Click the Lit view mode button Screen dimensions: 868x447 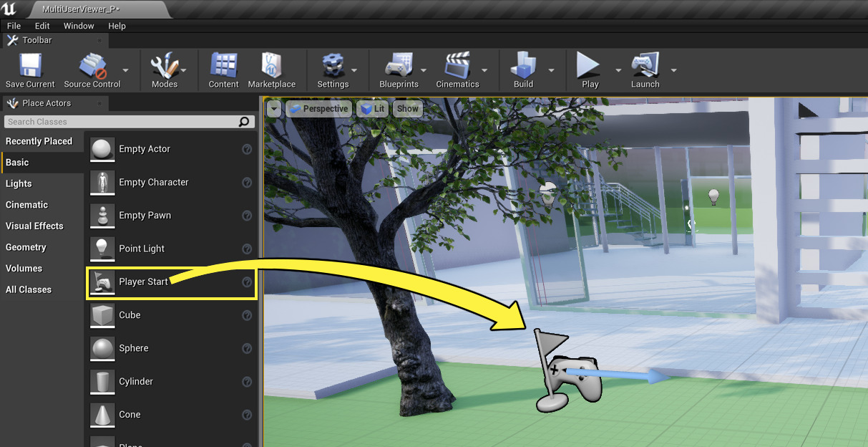click(x=372, y=109)
